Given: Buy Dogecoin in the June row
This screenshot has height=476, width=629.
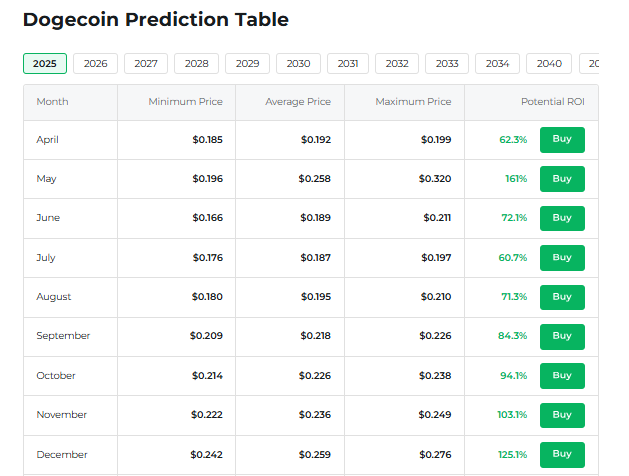Looking at the screenshot, I should pyautogui.click(x=562, y=218).
